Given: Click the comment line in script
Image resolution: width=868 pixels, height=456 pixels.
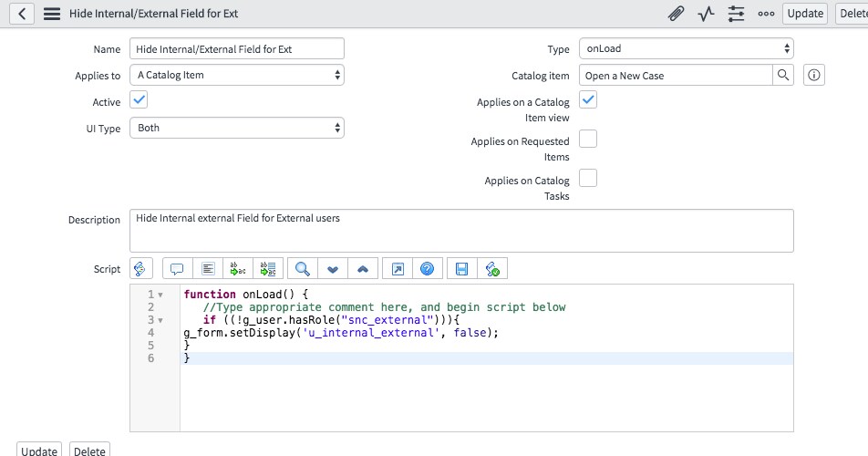Looking at the screenshot, I should [384, 307].
